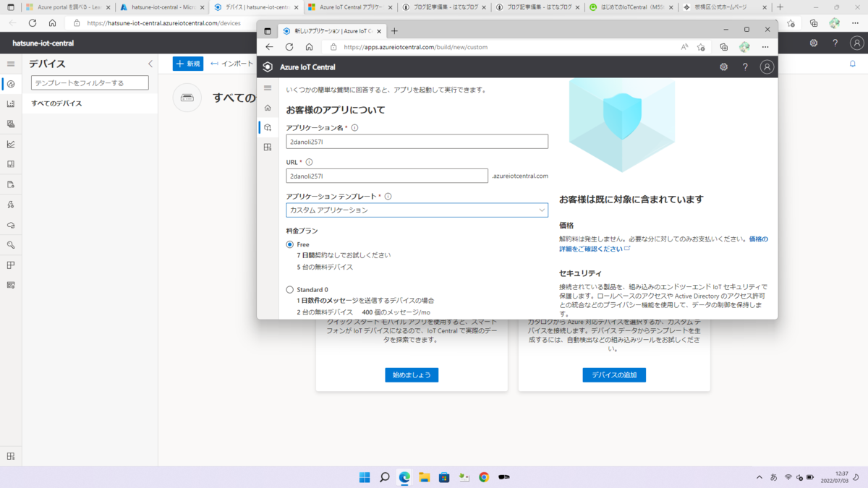
Task: Open the Customization icon in back window sidebar
Action: tap(11, 265)
